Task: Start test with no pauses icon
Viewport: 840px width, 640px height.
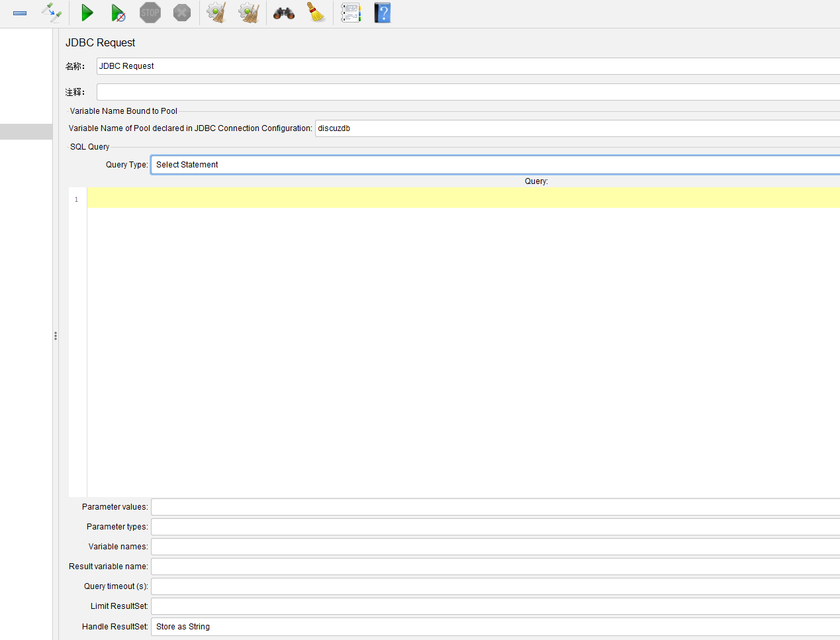Action: pyautogui.click(x=118, y=13)
